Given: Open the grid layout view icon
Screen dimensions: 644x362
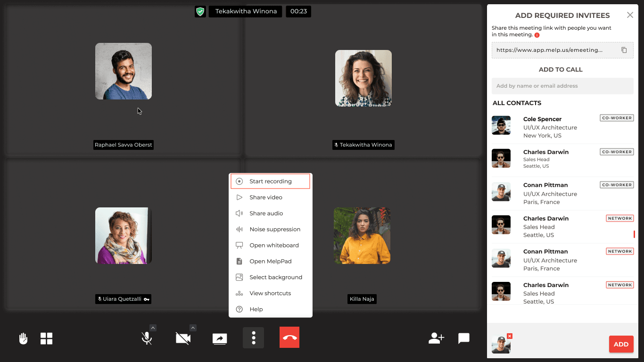Looking at the screenshot, I should [x=47, y=338].
